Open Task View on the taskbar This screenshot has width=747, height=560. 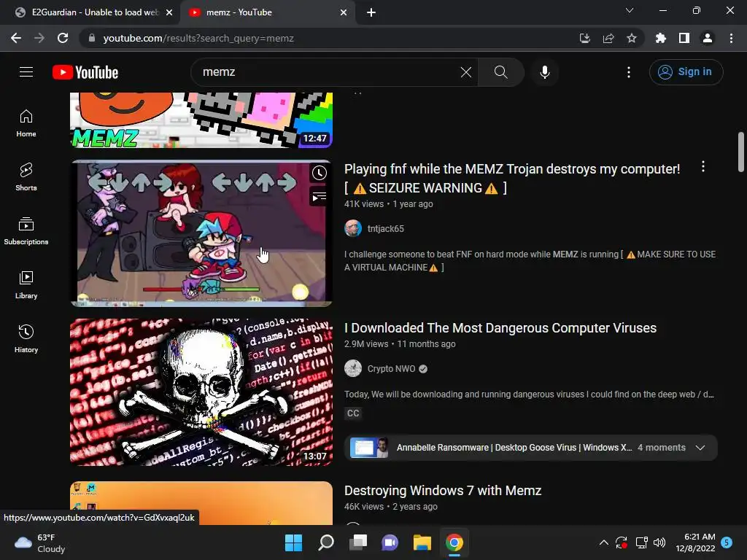coord(357,542)
